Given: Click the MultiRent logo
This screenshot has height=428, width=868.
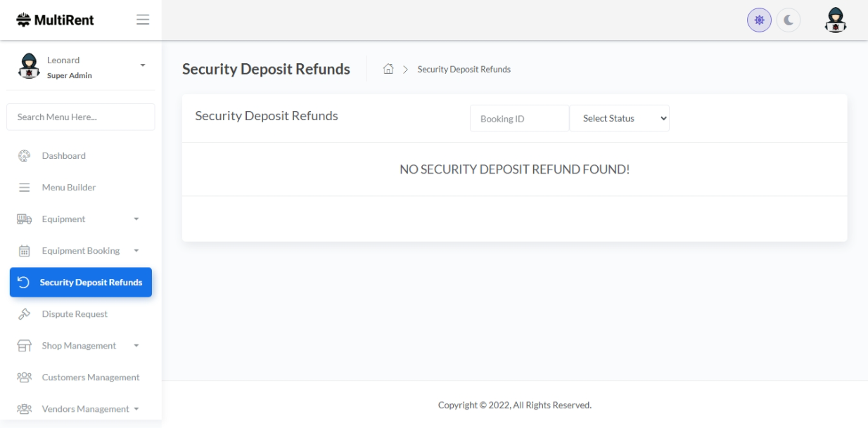Looking at the screenshot, I should 55,20.
